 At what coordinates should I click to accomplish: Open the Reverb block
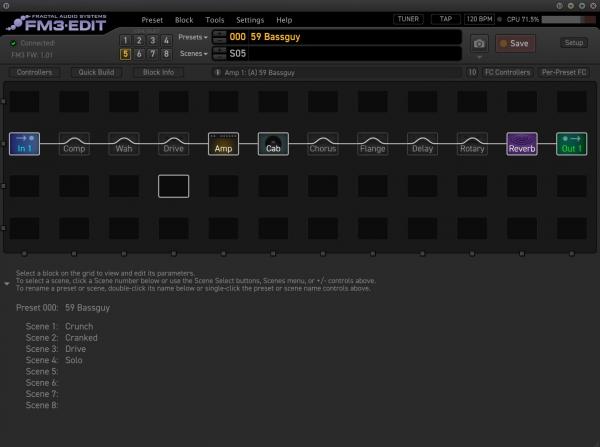522,144
